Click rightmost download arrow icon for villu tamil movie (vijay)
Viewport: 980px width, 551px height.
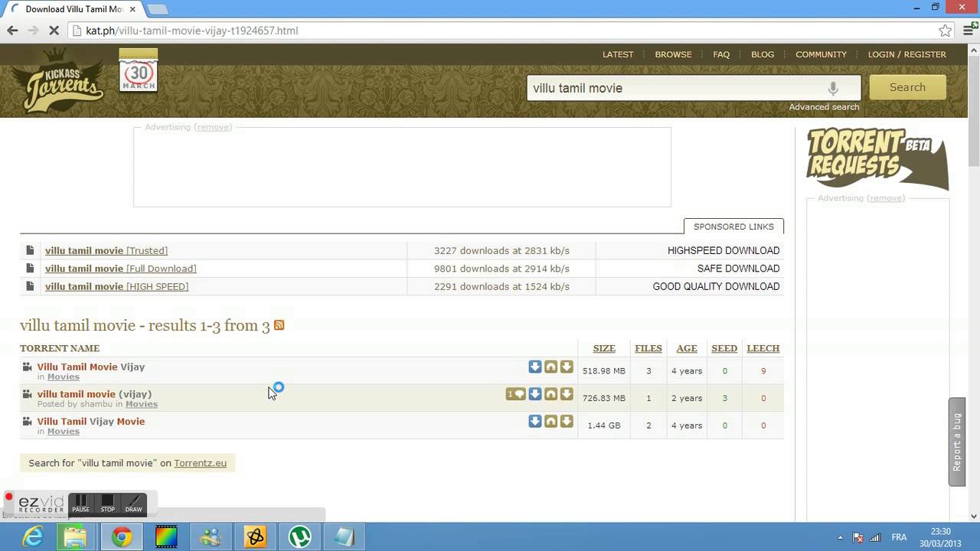(567, 394)
